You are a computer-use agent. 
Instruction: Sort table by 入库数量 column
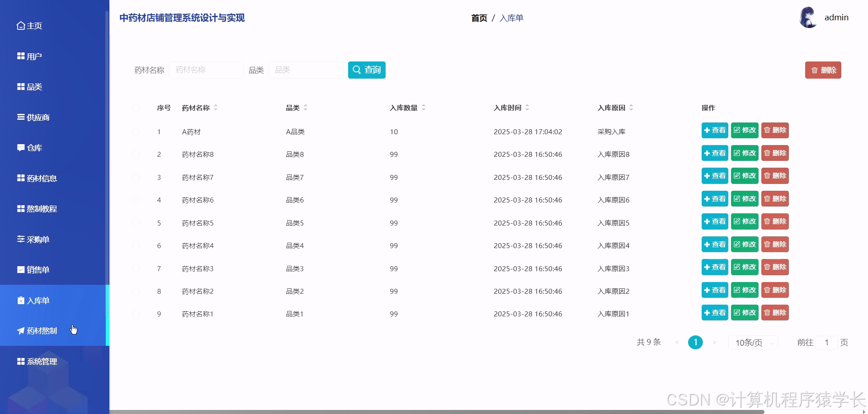(424, 108)
